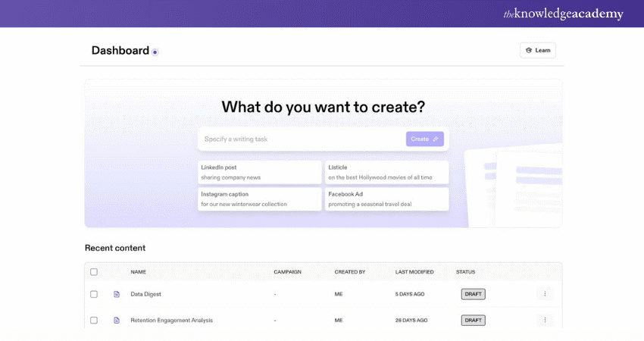The height and width of the screenshot is (341, 644).
Task: Click the Draft status badge for Data Digest
Action: [x=473, y=294]
